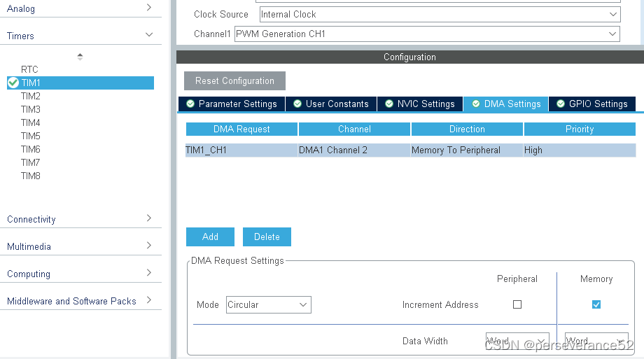Click Add to create DMA request

coord(210,237)
